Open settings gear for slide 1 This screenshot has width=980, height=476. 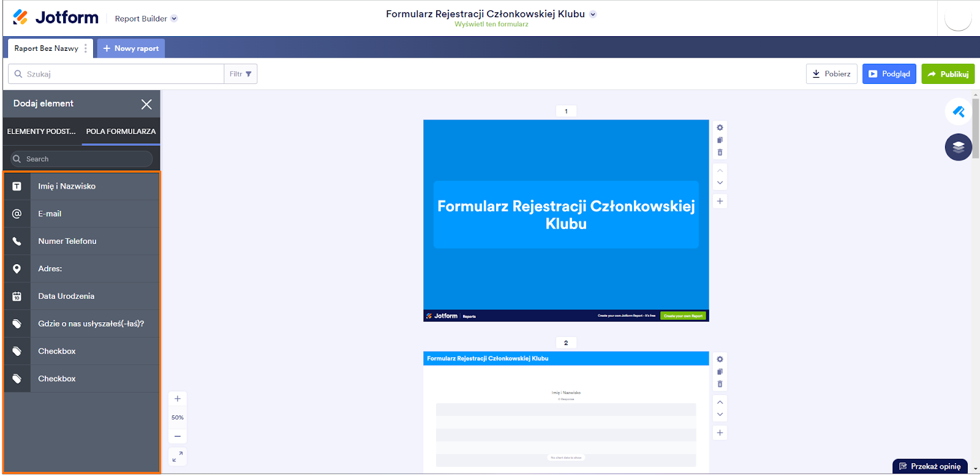tap(720, 128)
